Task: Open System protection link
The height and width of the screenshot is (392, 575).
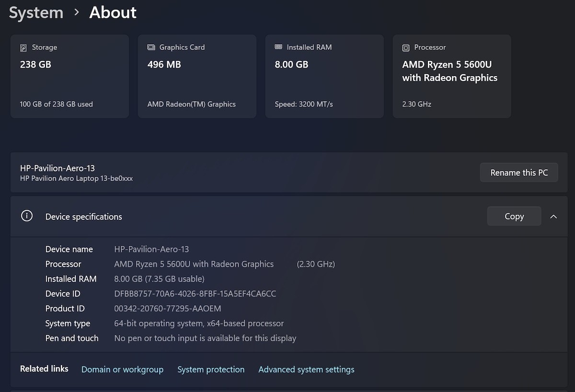Action: (211, 369)
